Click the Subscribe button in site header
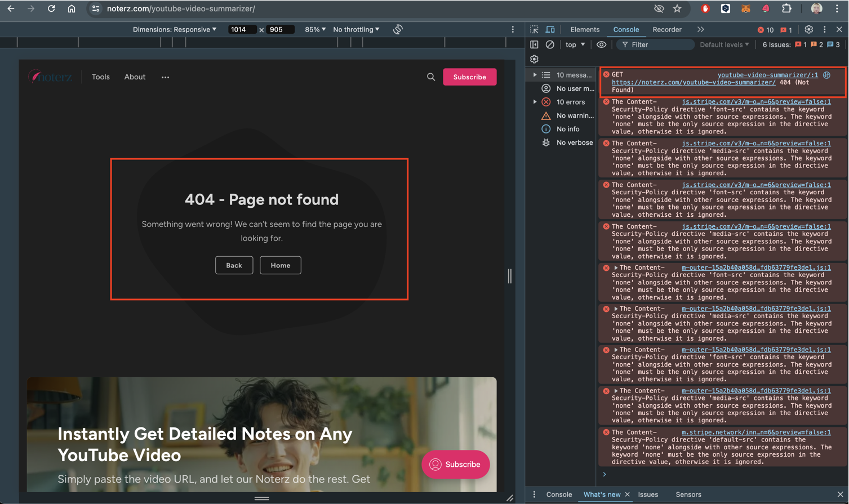Image resolution: width=849 pixels, height=504 pixels. (x=470, y=77)
